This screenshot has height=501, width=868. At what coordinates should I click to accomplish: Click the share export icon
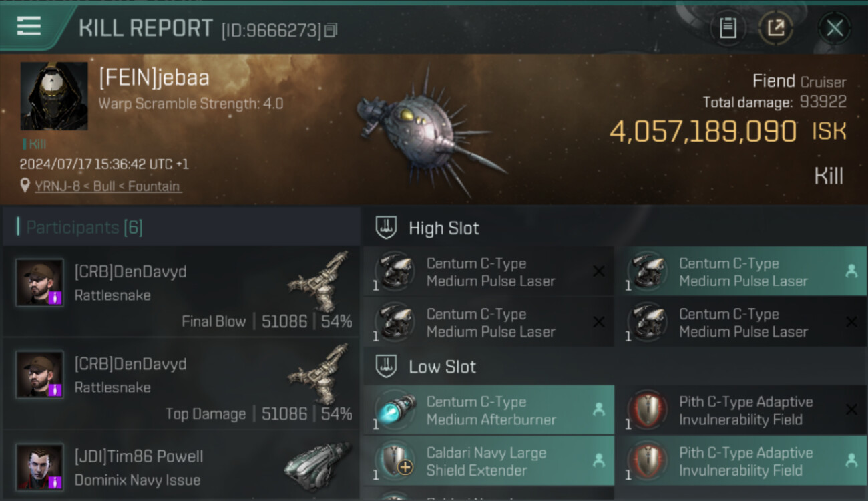pos(776,28)
